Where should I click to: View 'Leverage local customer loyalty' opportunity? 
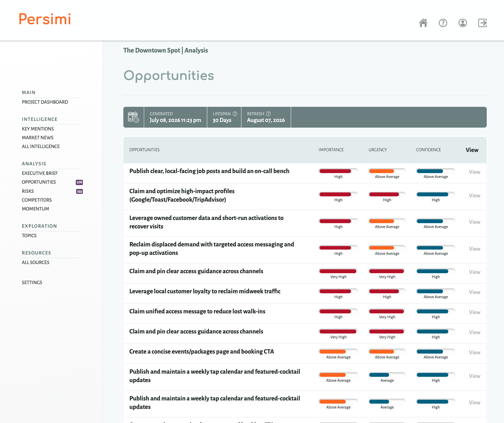coord(474,292)
